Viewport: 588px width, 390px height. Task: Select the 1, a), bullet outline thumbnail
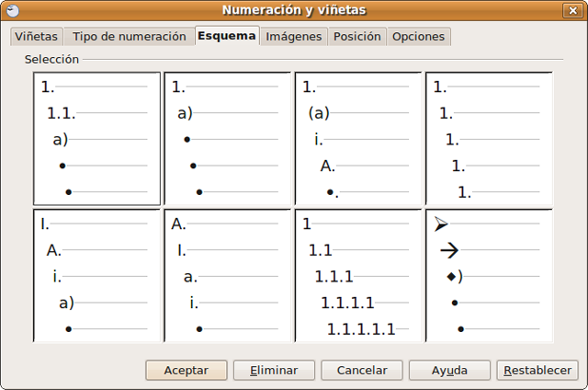point(227,139)
